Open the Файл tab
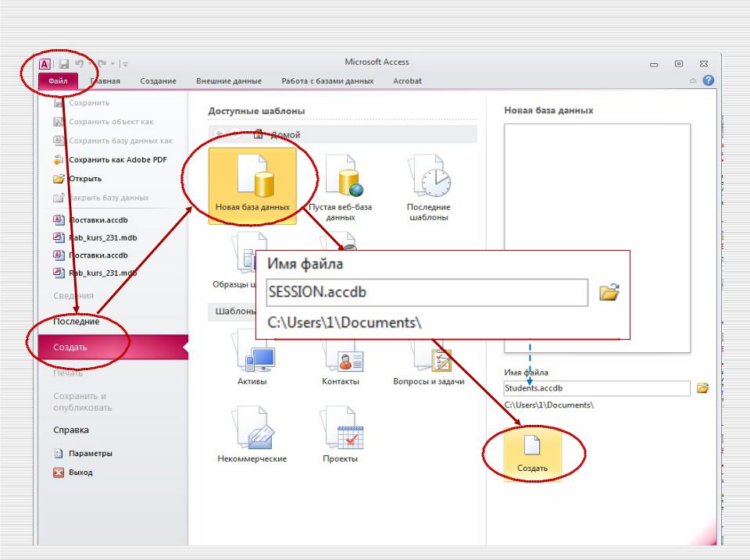The image size is (750, 560). (58, 80)
